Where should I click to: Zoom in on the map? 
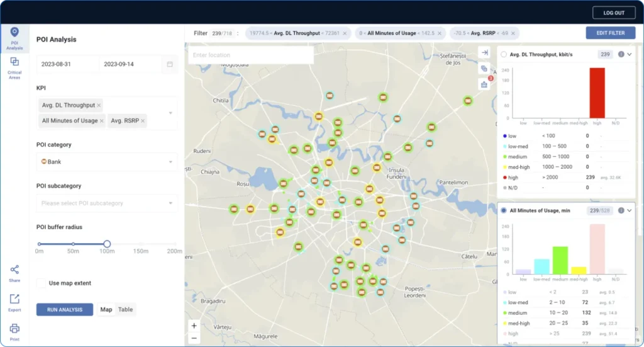pos(194,326)
